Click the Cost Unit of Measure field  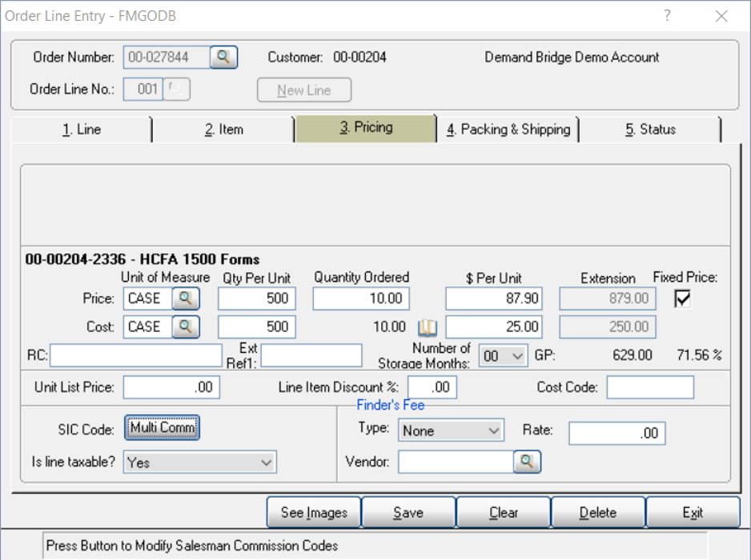pos(147,327)
